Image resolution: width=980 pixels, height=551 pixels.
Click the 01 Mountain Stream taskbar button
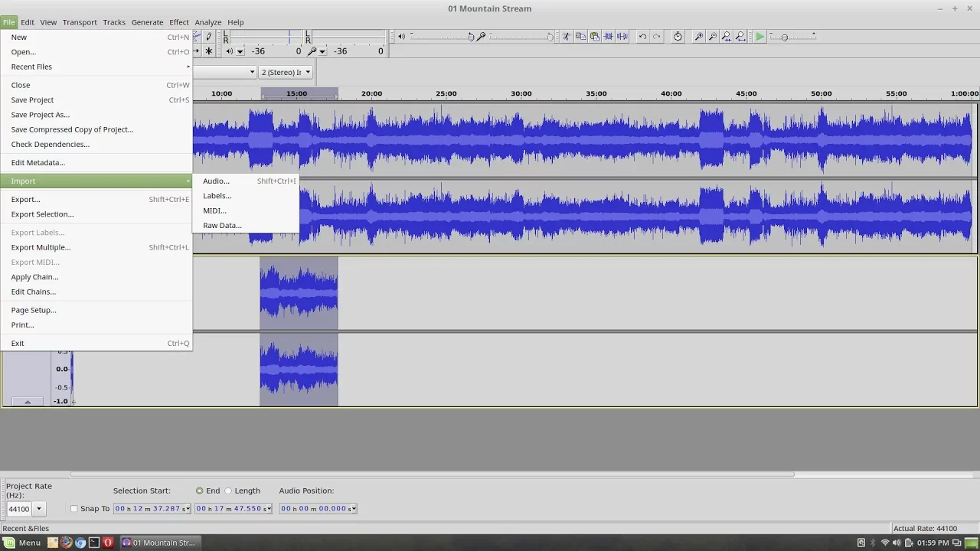click(159, 543)
